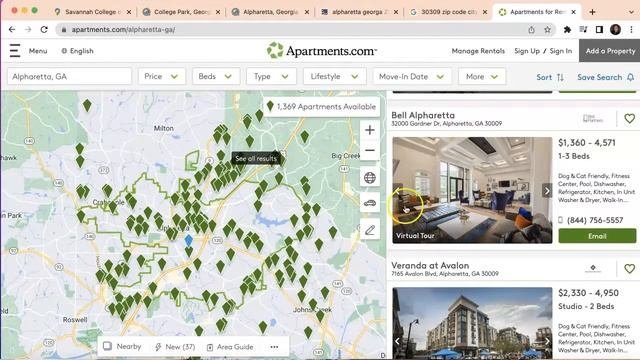Viewport: 640px width, 360px height.
Task: Click the Alpharetta, GA search field
Action: pyautogui.click(x=69, y=76)
